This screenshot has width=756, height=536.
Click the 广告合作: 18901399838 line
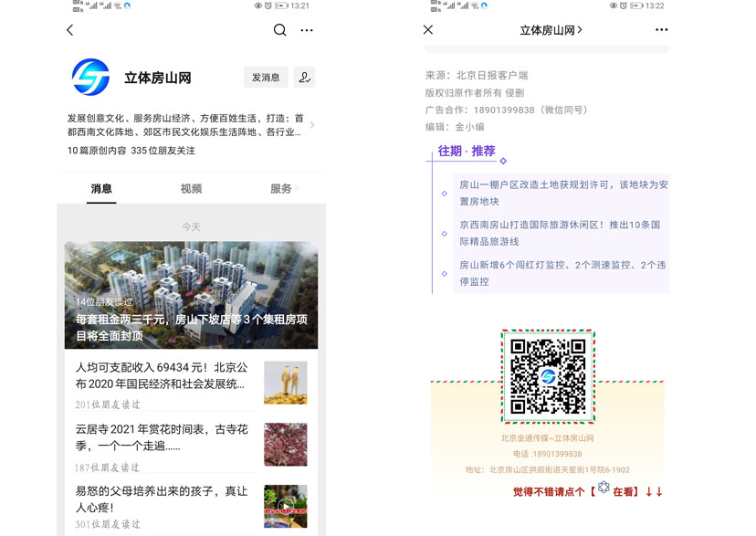tap(506, 110)
